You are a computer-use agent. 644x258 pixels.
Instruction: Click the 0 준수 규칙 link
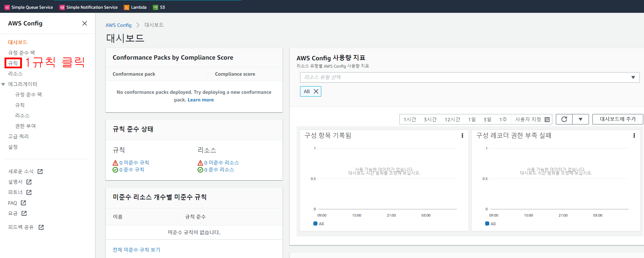[x=132, y=170]
